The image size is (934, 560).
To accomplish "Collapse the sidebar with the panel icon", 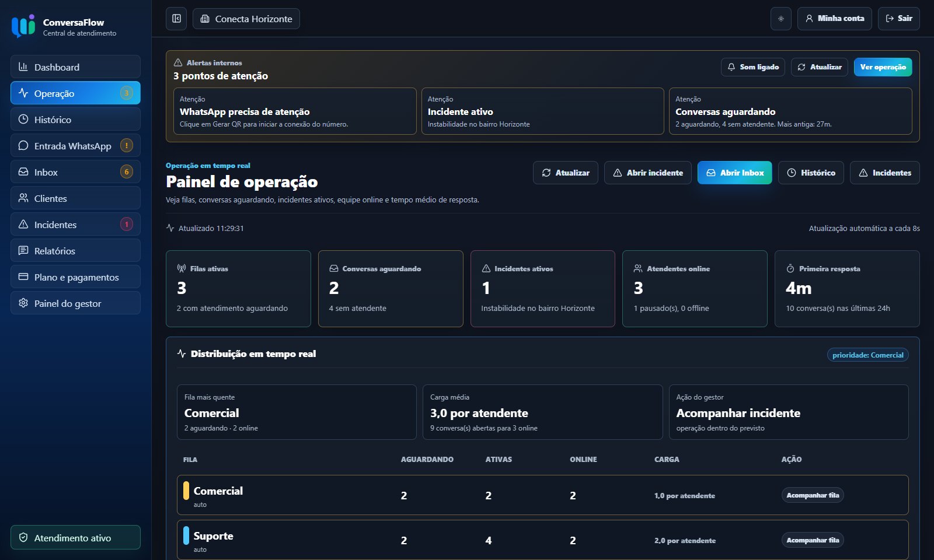I will (176, 19).
